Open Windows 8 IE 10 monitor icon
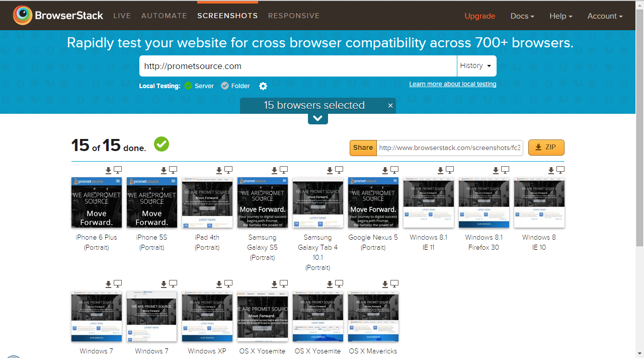Image resolution: width=644 pixels, height=358 pixels. [560, 170]
